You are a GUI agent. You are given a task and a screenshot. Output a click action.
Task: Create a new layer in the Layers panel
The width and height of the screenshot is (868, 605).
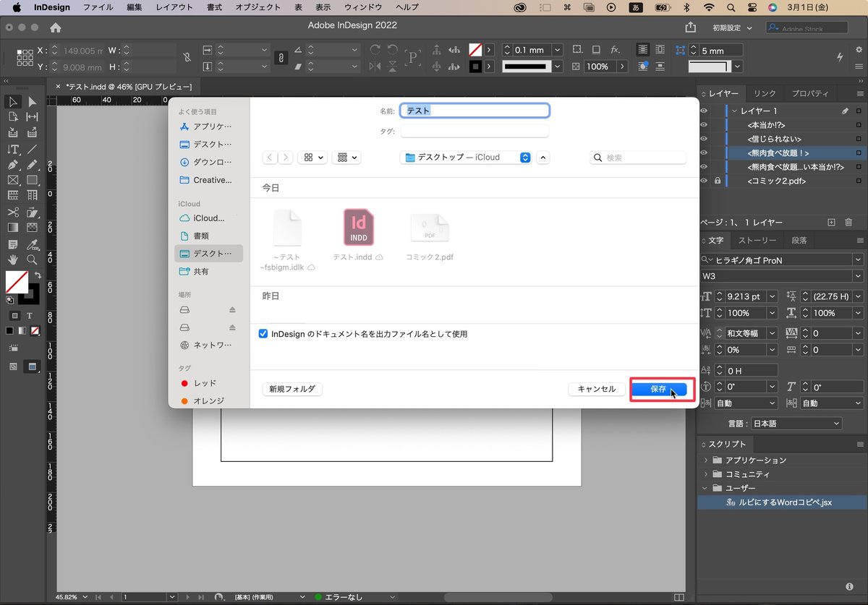coord(830,220)
